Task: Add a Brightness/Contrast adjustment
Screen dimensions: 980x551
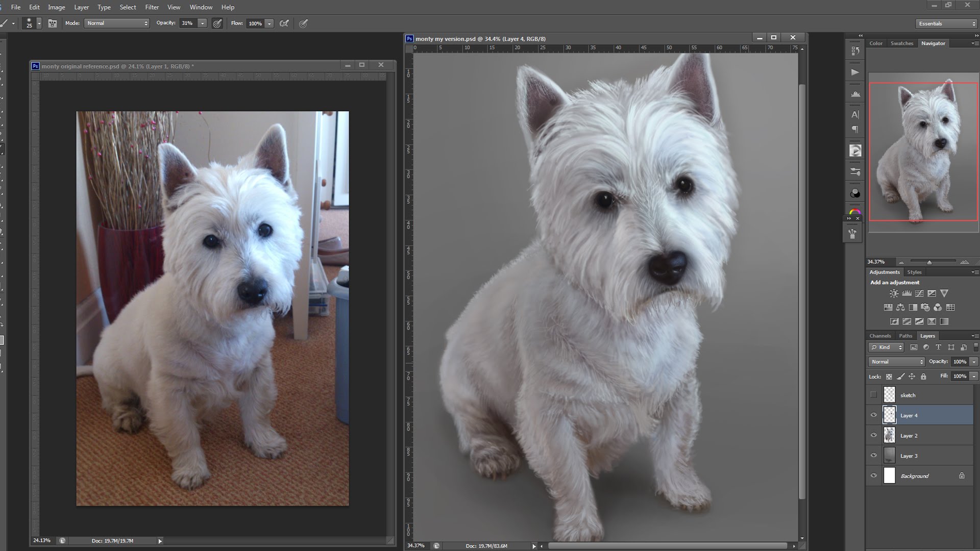Action: click(894, 293)
